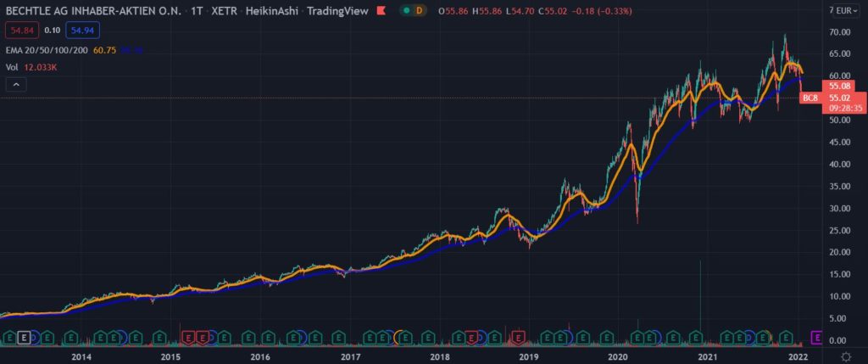Click the spread value 0.10
Image resolution: width=868 pixels, height=364 pixels.
(52, 31)
